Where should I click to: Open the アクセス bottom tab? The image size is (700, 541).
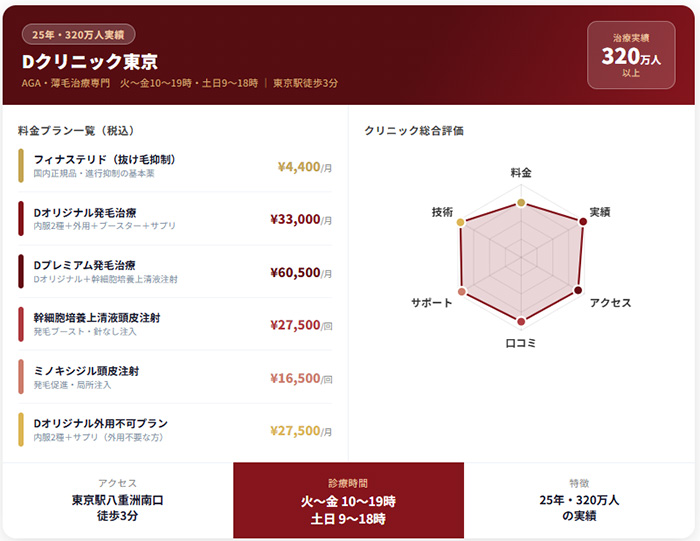point(117,500)
